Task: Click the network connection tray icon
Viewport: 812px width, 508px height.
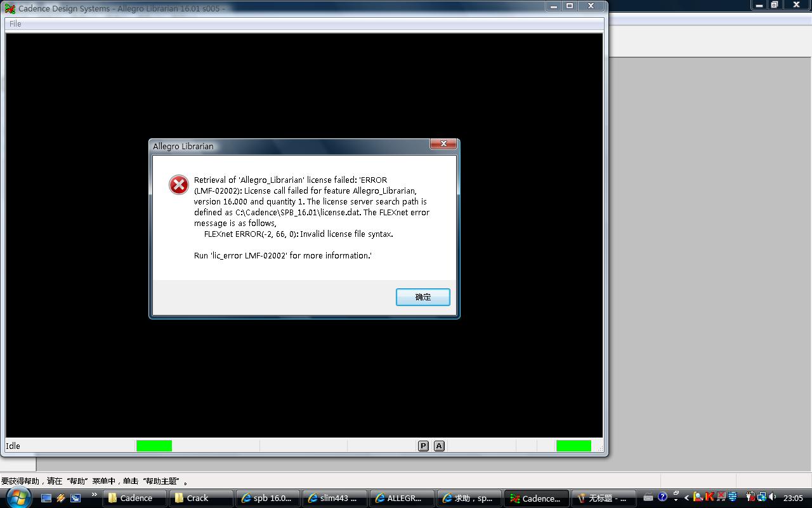Action: [761, 497]
